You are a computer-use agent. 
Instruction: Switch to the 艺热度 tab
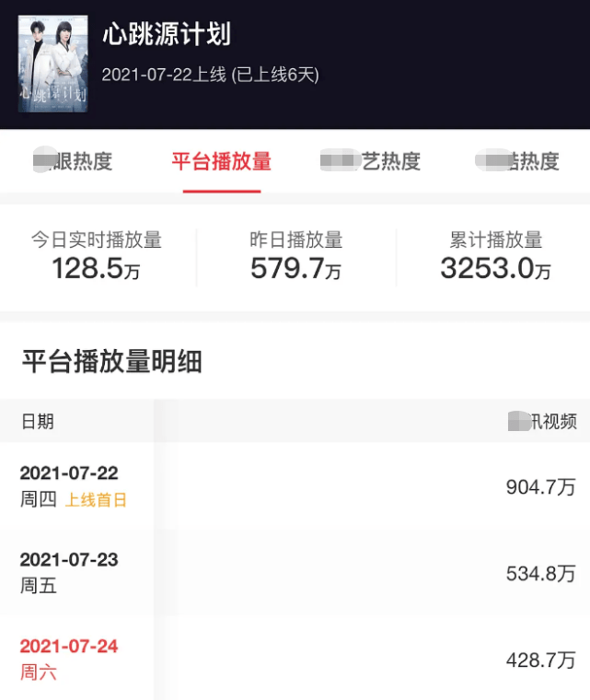pos(370,161)
